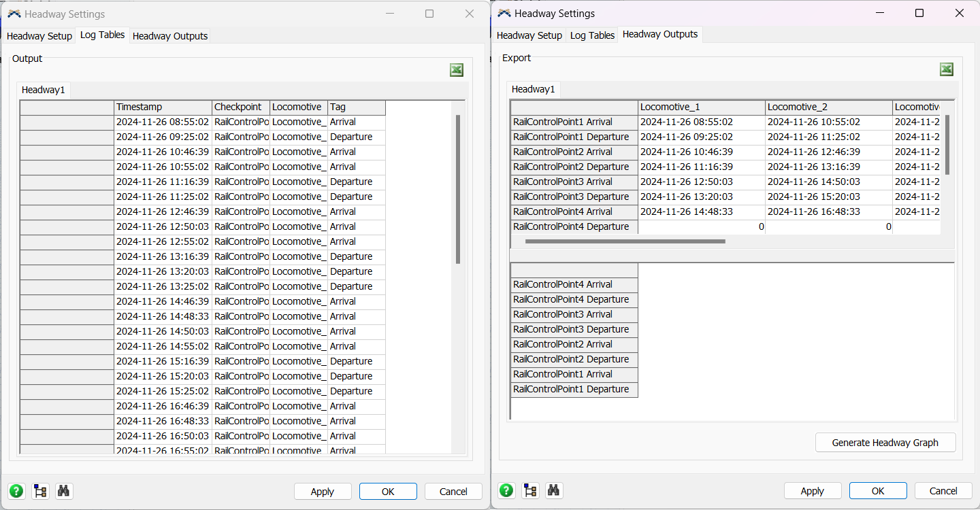Click the Excel export icon in the Output panel

tap(457, 70)
